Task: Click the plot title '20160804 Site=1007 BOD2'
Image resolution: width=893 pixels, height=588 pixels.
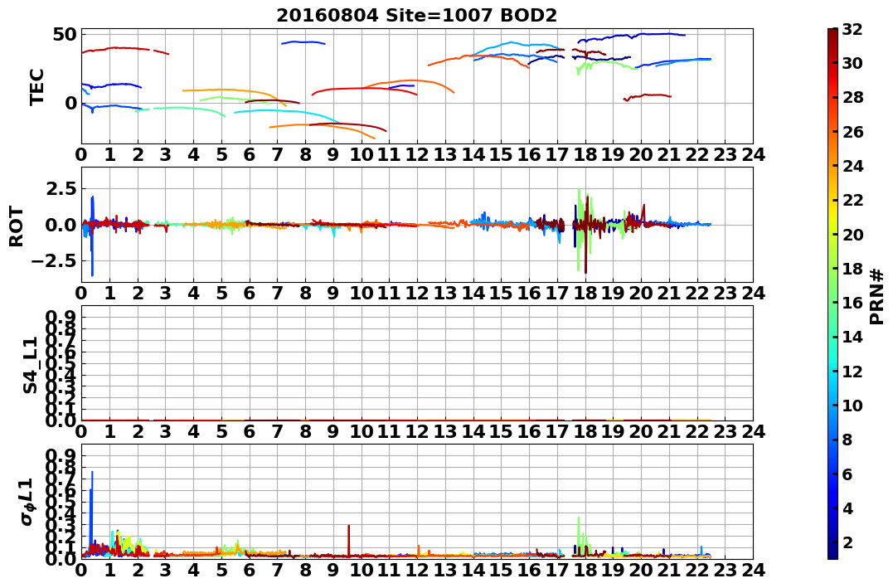Action: [x=417, y=16]
